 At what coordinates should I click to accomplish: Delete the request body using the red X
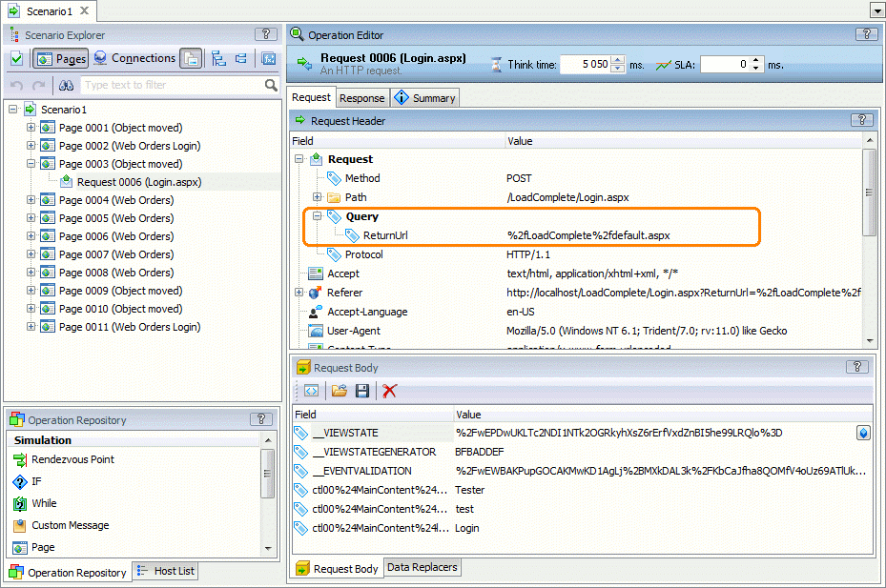click(x=390, y=391)
